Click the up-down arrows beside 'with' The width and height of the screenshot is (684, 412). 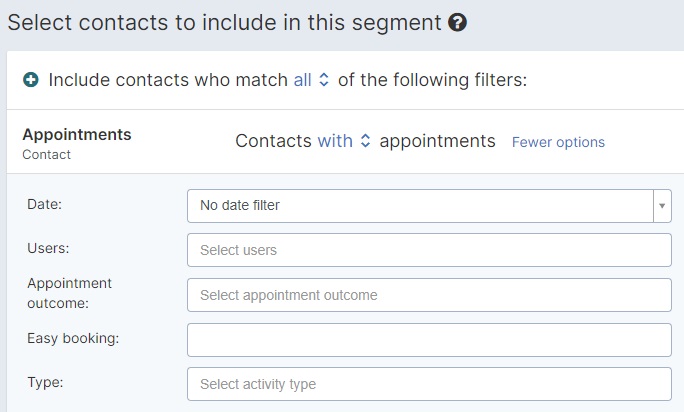click(365, 141)
